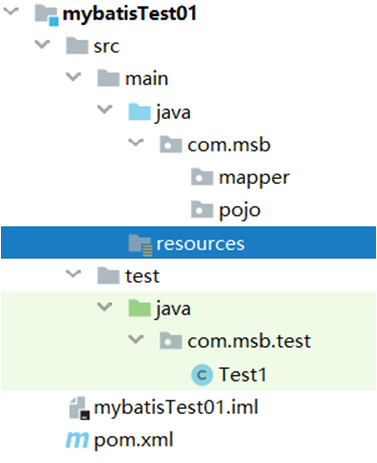Collapse the com.msb.test package chevron

click(x=136, y=339)
